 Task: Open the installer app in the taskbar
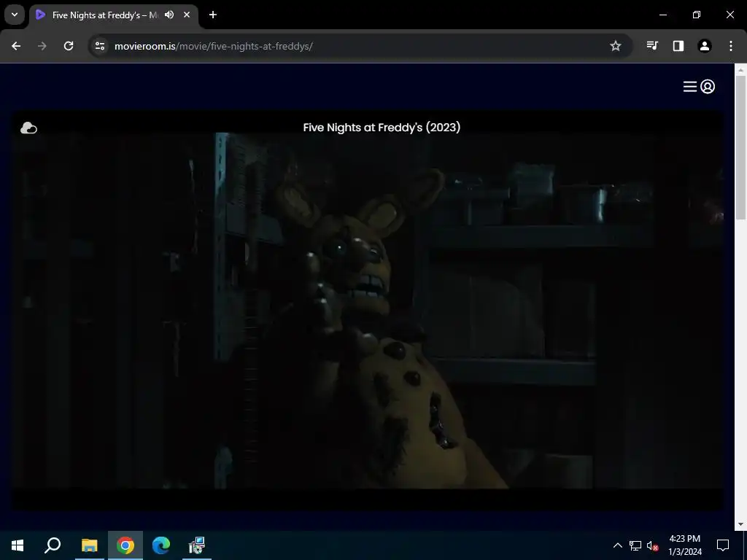pyautogui.click(x=197, y=545)
